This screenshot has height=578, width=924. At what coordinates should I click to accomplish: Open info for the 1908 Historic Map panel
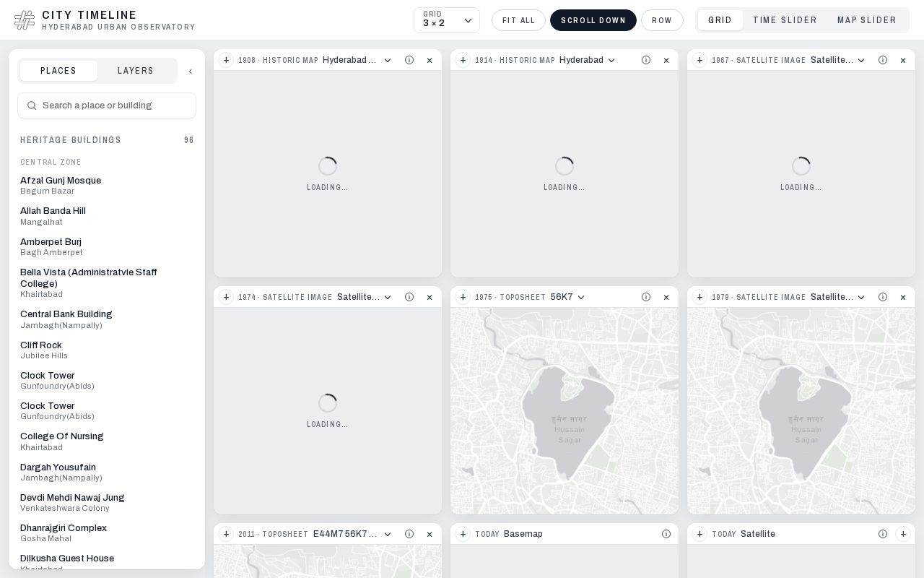pyautogui.click(x=409, y=60)
